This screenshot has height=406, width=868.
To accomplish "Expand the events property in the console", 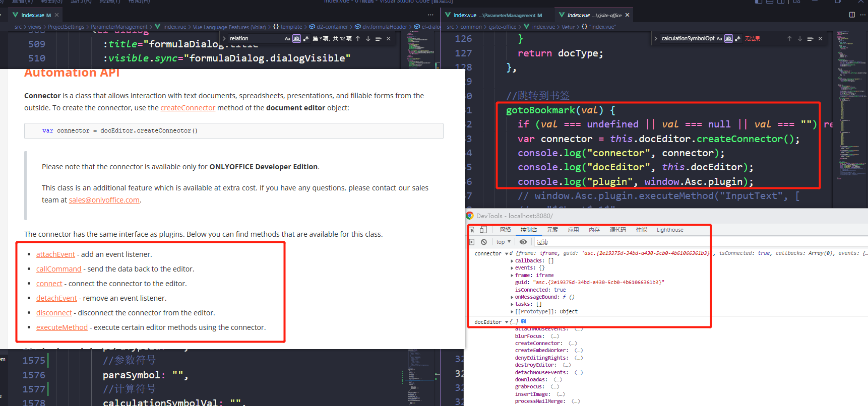I will [512, 268].
